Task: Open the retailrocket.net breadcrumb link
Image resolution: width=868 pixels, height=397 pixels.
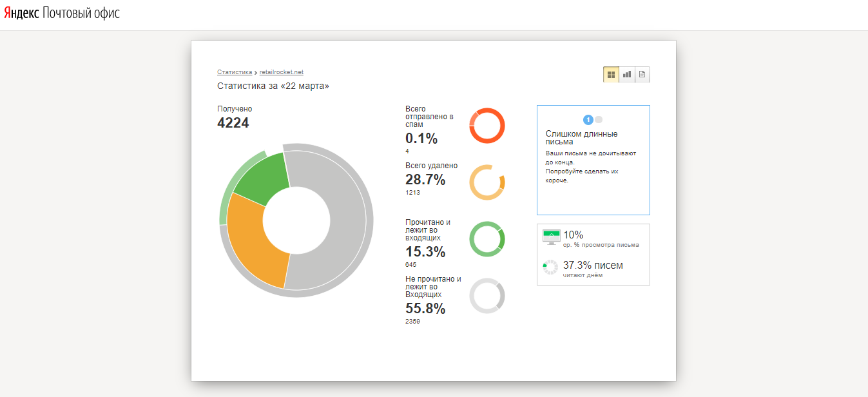Action: tap(280, 72)
